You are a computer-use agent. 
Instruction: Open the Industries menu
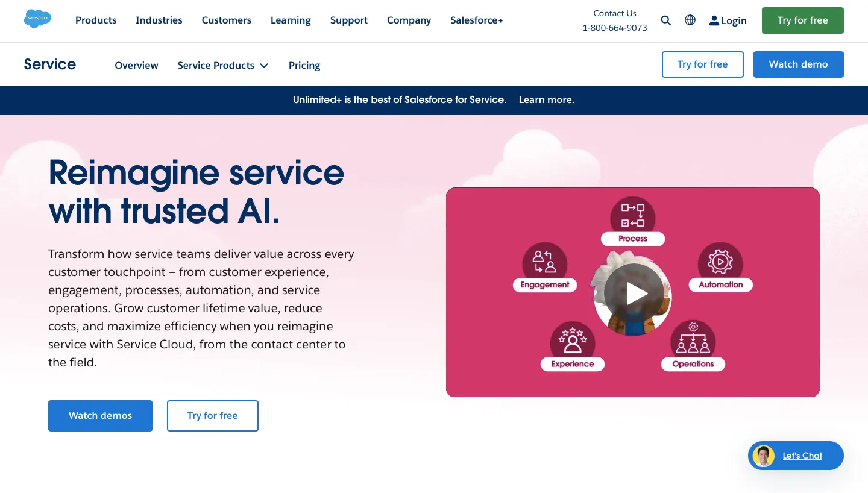pyautogui.click(x=159, y=20)
